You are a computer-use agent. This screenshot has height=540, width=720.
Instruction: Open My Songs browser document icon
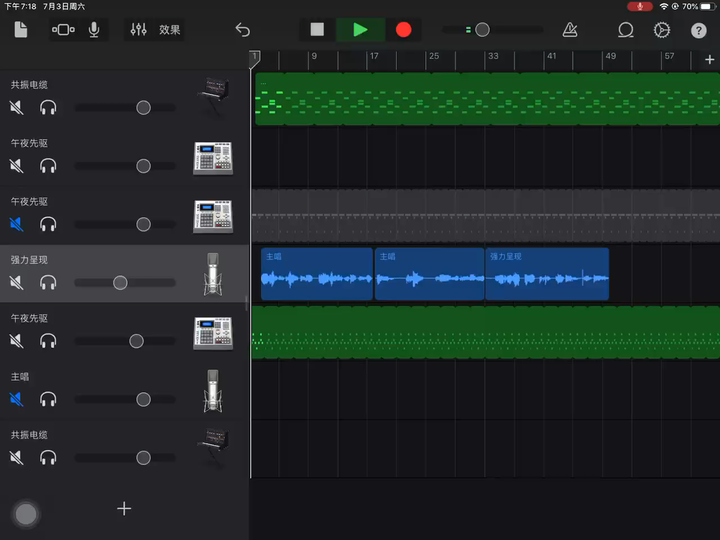21,30
